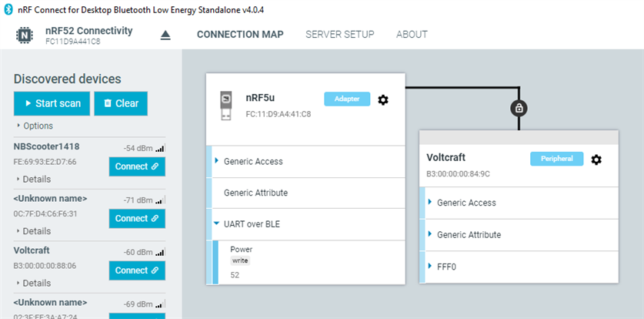Click the Peripheral role badge
The width and height of the screenshot is (644, 319).
tap(556, 159)
